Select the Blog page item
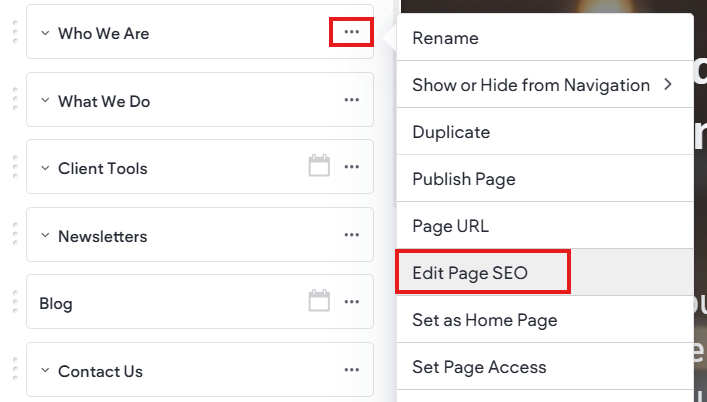The width and height of the screenshot is (707, 402). click(200, 302)
